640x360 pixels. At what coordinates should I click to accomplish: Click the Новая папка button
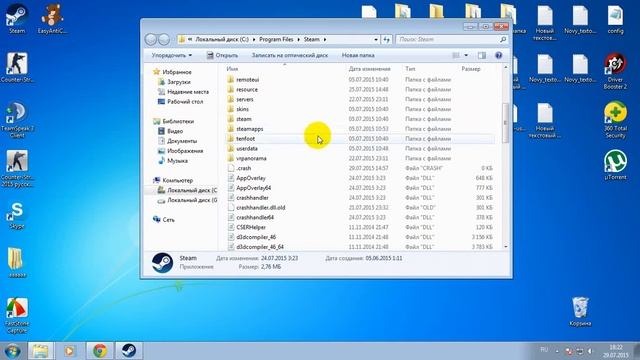358,55
